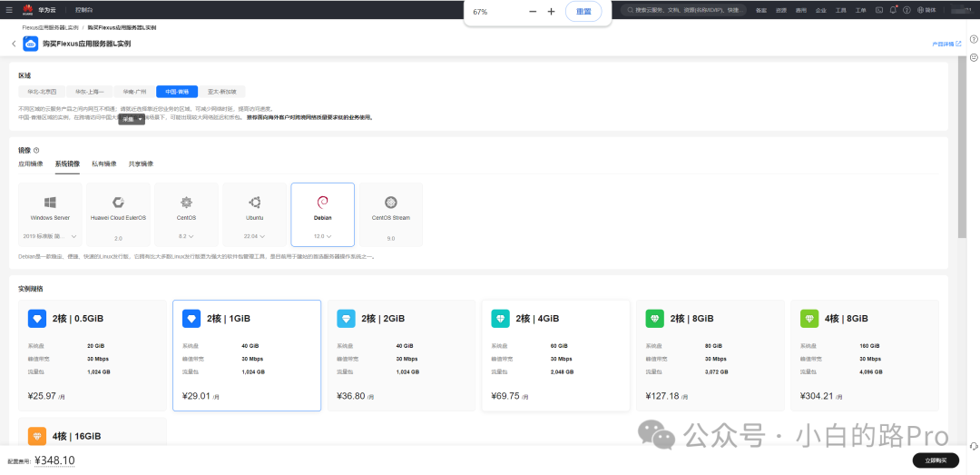
Task: Open CentOS 8.2 version dropdown
Action: pos(186,236)
